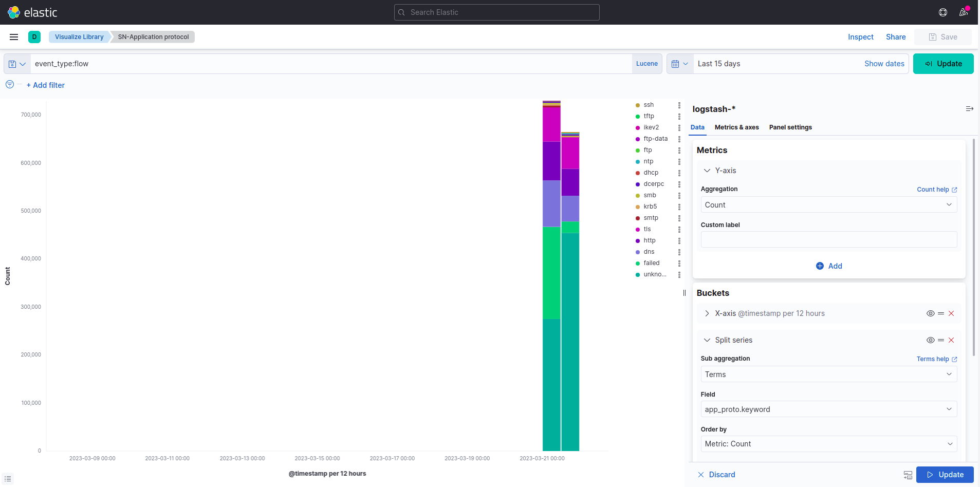
Task: Open the filter options menu icon
Action: pyautogui.click(x=10, y=85)
